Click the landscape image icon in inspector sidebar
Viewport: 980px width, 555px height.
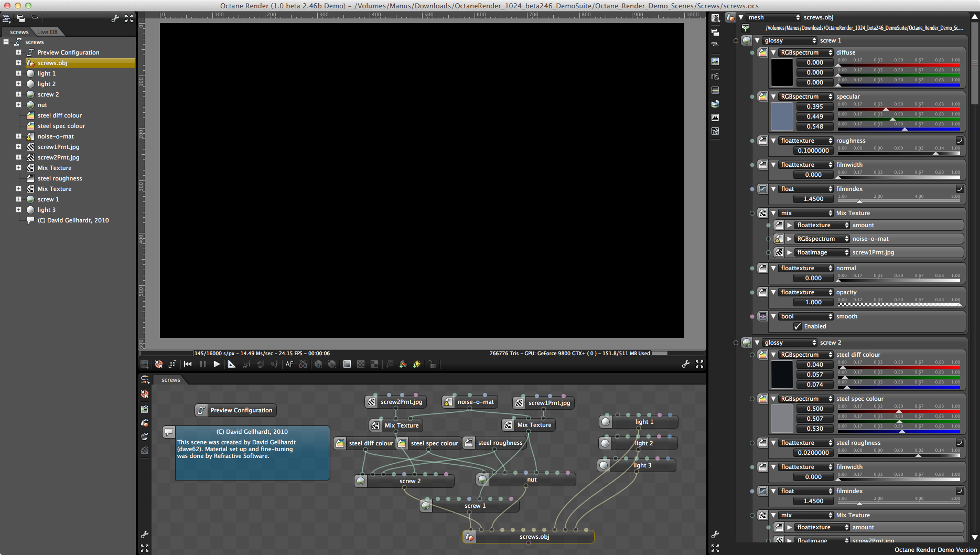pyautogui.click(x=715, y=61)
